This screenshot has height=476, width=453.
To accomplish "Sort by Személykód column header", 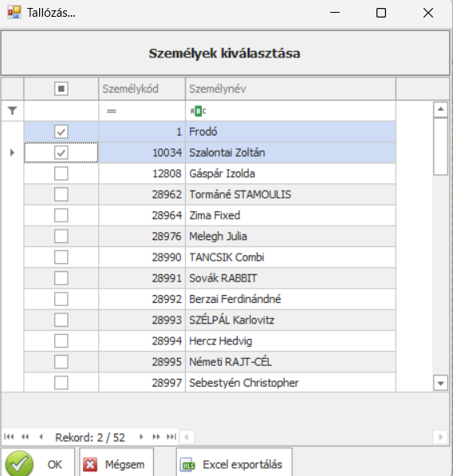I will coord(142,89).
